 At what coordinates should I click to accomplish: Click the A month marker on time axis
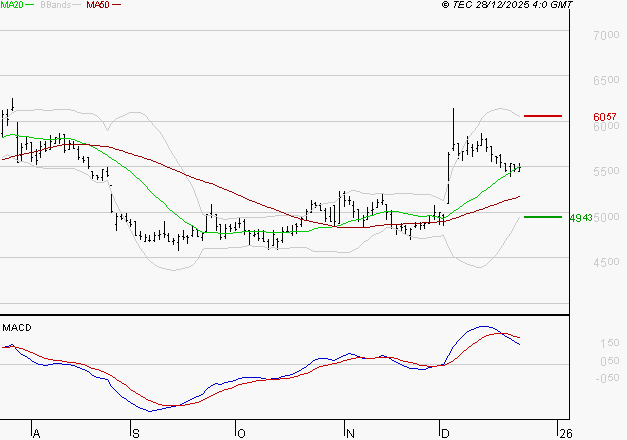tap(36, 434)
